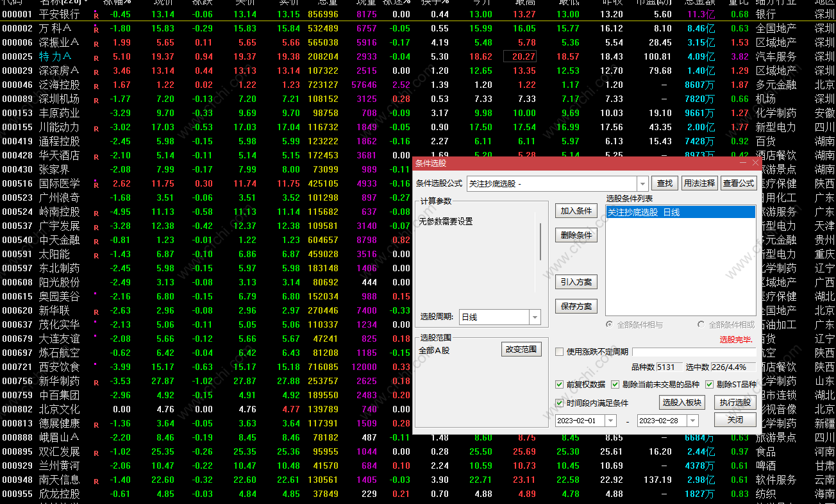Click the R marker beside 双汇发展
Image resolution: width=836 pixels, height=504 pixels.
(96, 453)
